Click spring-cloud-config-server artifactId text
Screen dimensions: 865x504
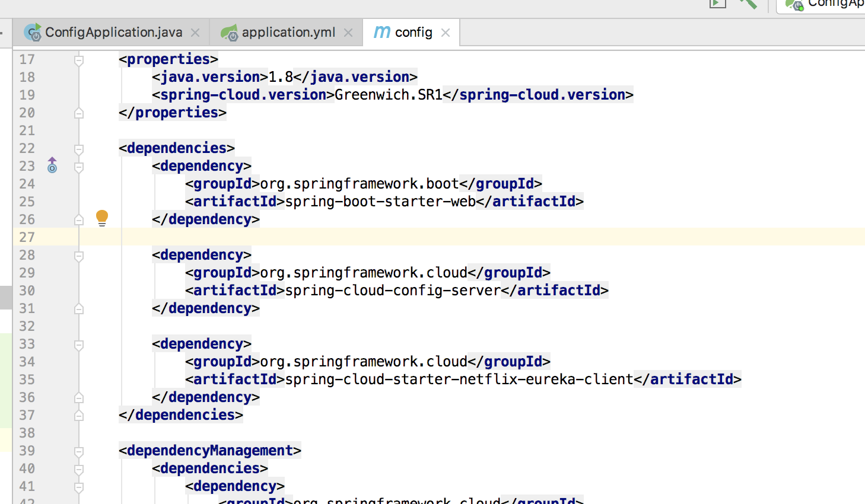(393, 291)
